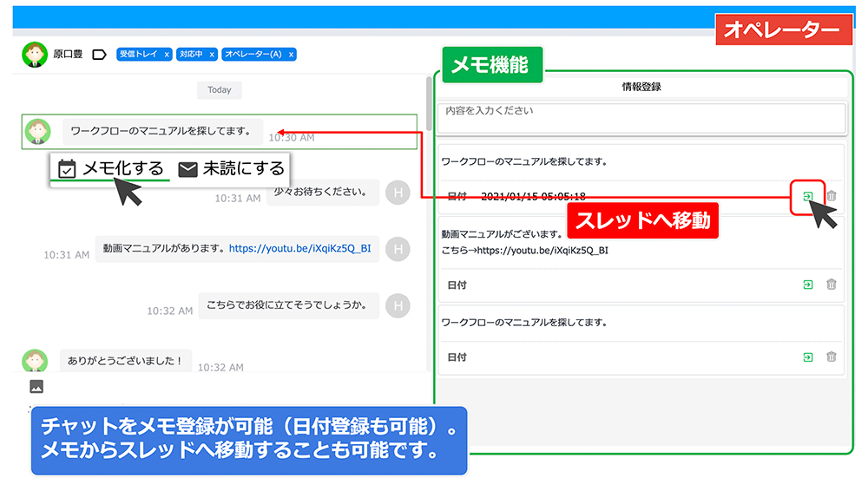Click the operator avatar H beside the 動画マニュアル message
The width and height of the screenshot is (868, 491).
tap(398, 249)
